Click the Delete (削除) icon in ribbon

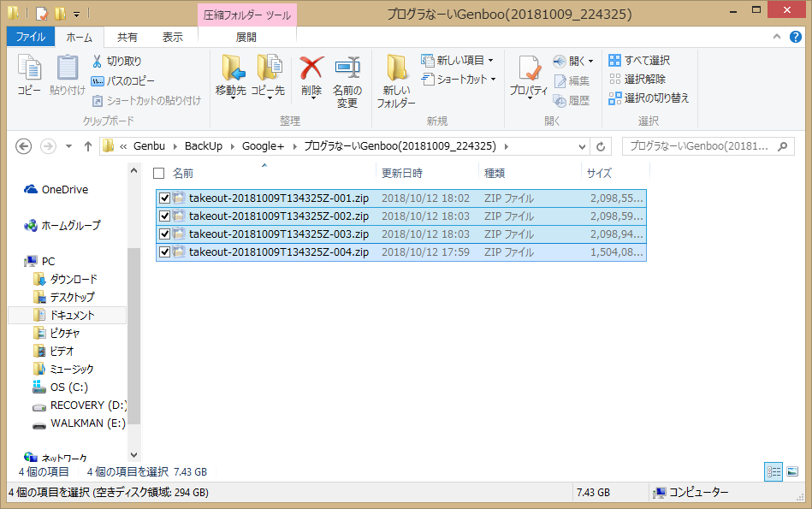[311, 69]
